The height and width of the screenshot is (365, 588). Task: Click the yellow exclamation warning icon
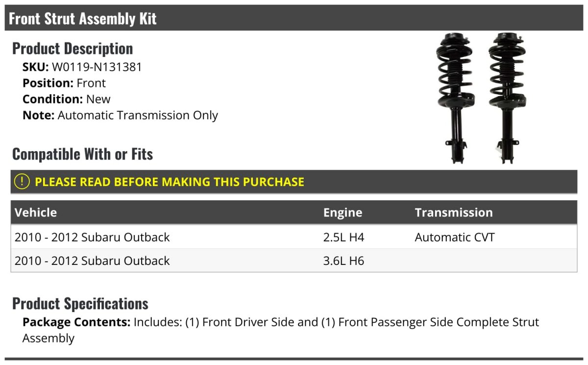(22, 182)
